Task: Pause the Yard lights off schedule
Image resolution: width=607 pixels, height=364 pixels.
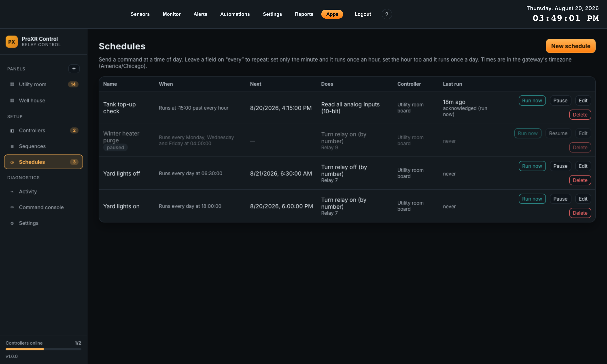Action: coord(560,166)
